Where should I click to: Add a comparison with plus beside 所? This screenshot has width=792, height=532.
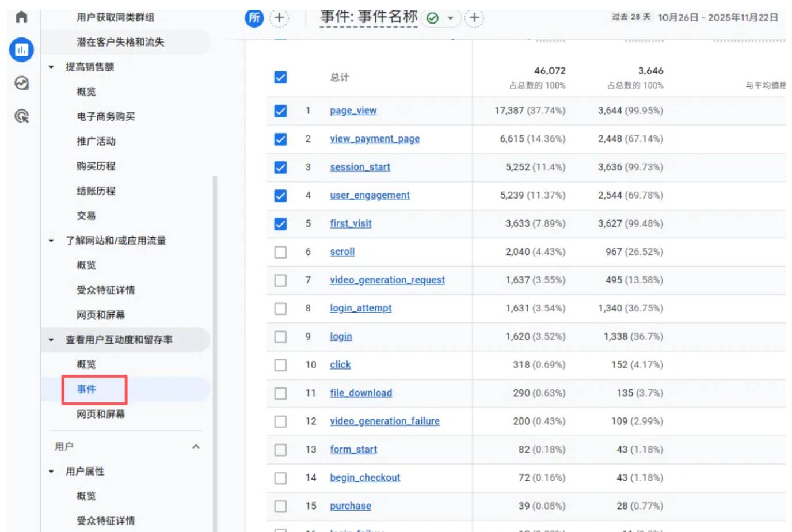pyautogui.click(x=279, y=18)
